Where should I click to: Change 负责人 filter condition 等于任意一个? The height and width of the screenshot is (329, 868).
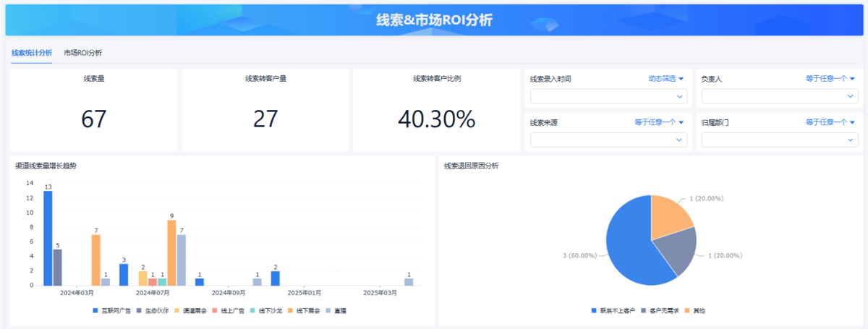click(x=830, y=79)
